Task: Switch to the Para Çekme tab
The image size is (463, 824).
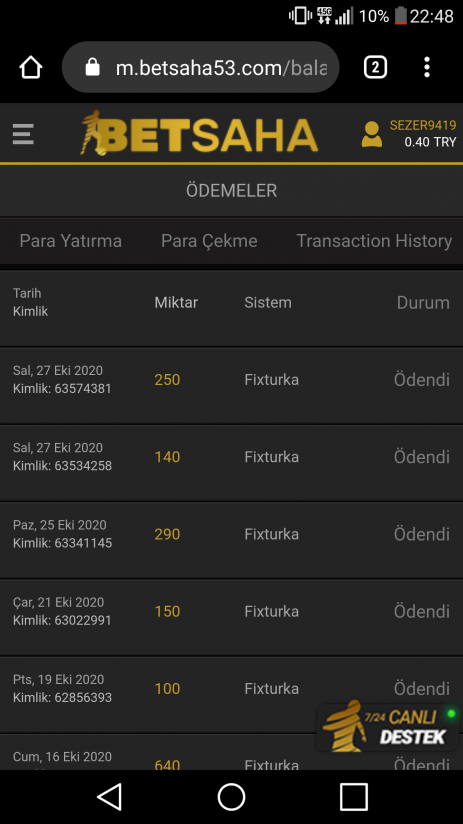Action: point(209,241)
